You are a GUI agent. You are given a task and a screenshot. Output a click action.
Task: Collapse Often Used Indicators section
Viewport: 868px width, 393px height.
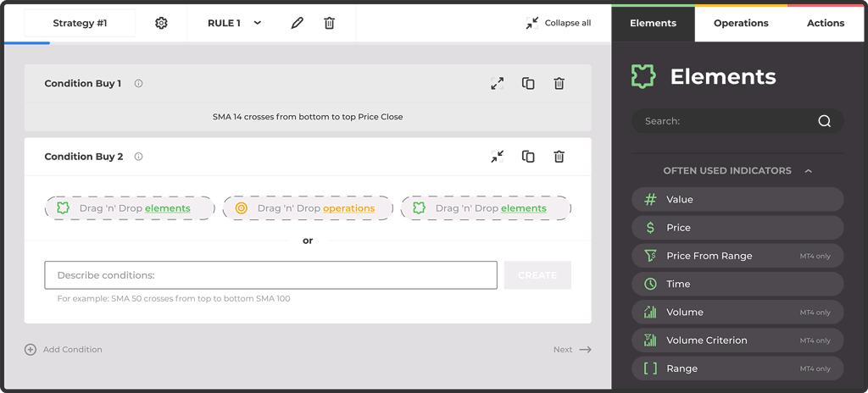point(808,171)
